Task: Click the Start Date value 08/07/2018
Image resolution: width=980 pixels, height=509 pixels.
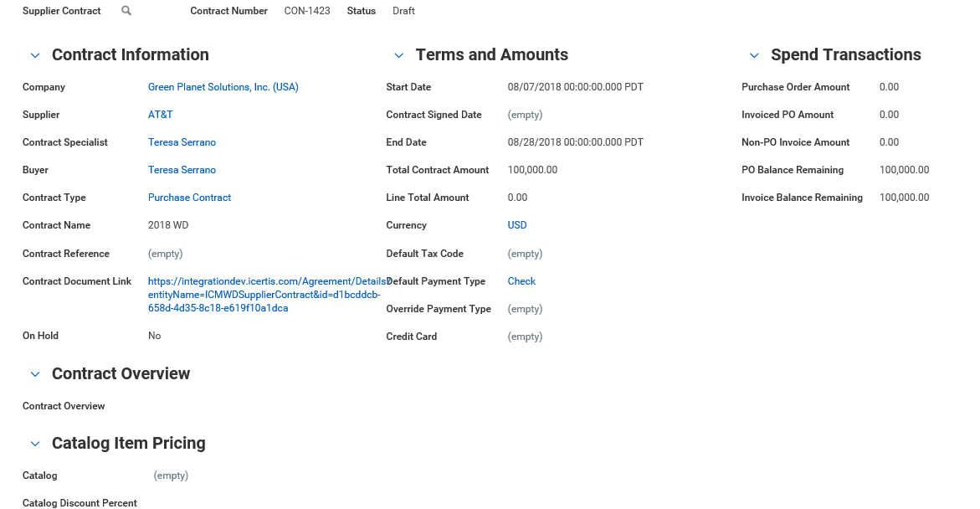Action: coord(575,87)
